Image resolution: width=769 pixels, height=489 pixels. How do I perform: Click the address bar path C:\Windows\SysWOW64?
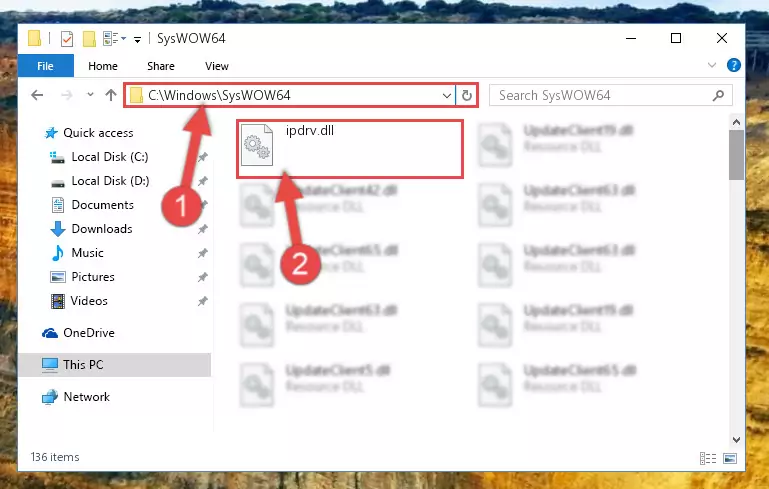pos(219,95)
